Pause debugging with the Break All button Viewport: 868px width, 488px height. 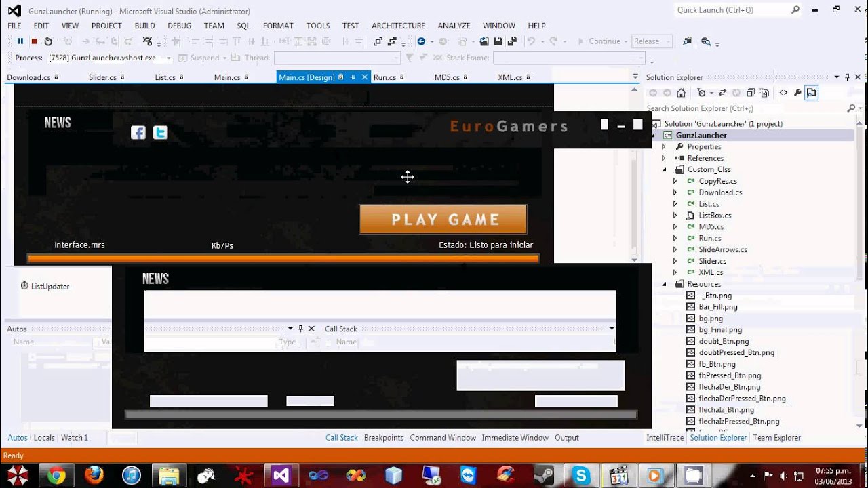[20, 41]
